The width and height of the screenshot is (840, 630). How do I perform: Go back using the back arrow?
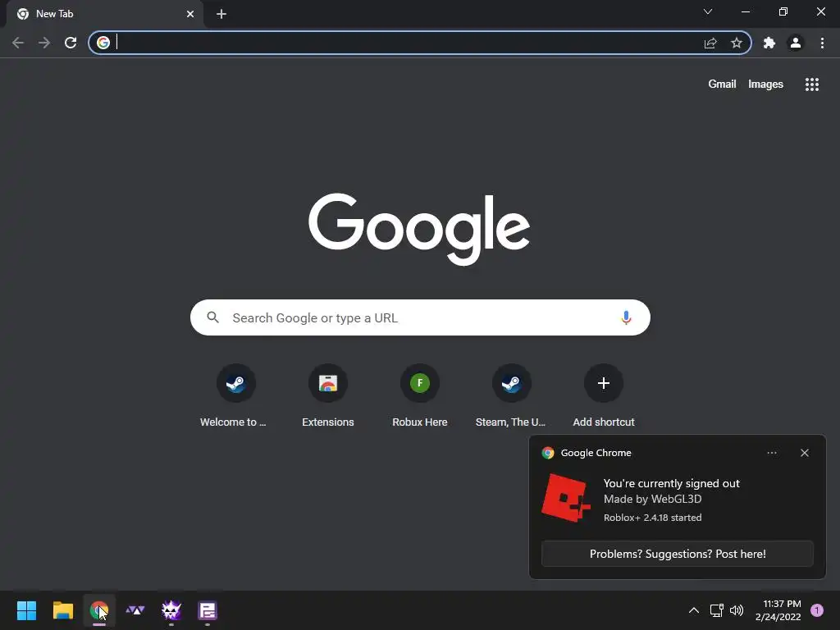(x=18, y=43)
